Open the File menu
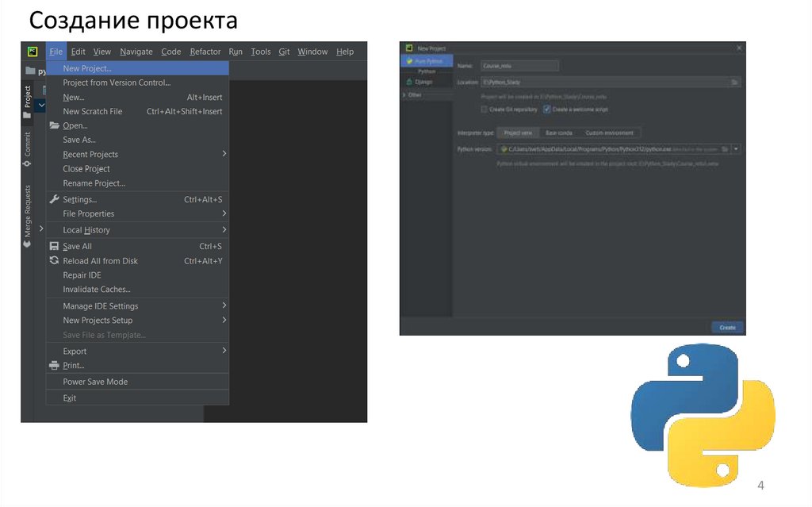 pyautogui.click(x=56, y=52)
